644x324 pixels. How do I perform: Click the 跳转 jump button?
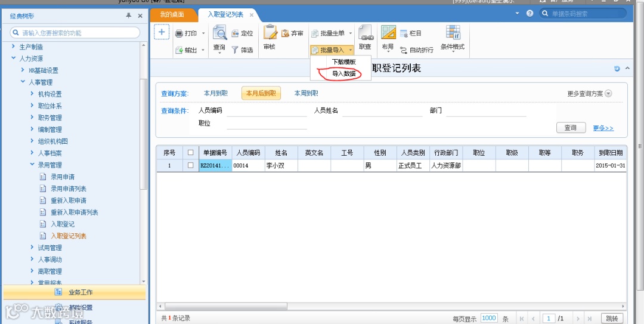[612, 319]
